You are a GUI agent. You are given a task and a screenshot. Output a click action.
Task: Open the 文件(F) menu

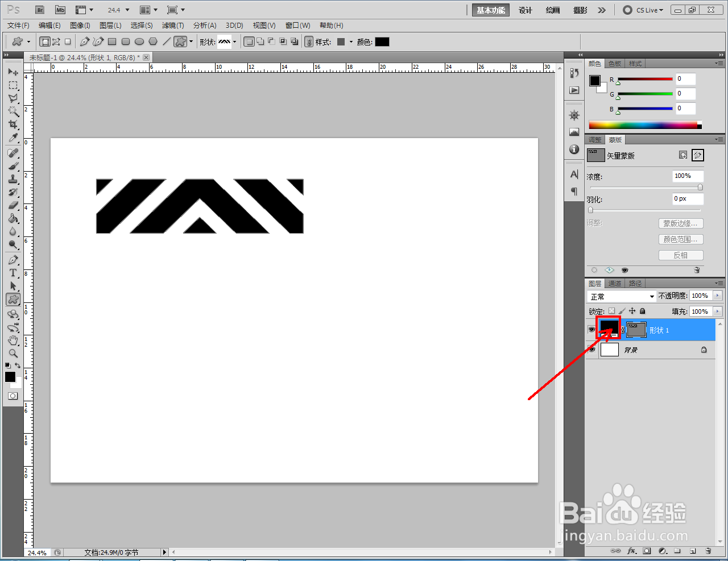tap(18, 25)
